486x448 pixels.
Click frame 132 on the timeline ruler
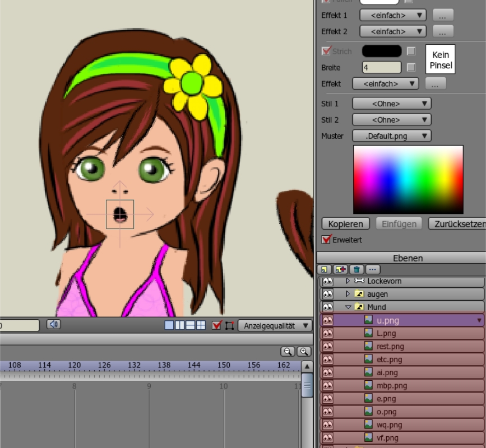134,366
